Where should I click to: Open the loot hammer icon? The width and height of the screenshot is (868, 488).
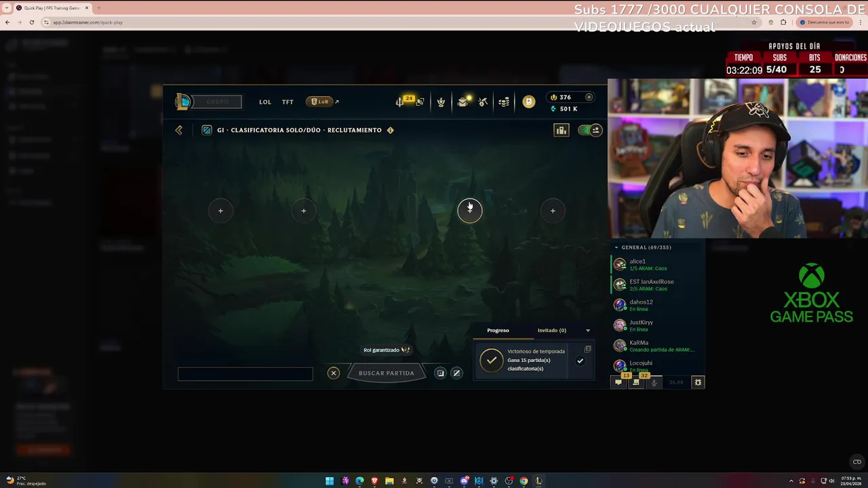pos(483,102)
